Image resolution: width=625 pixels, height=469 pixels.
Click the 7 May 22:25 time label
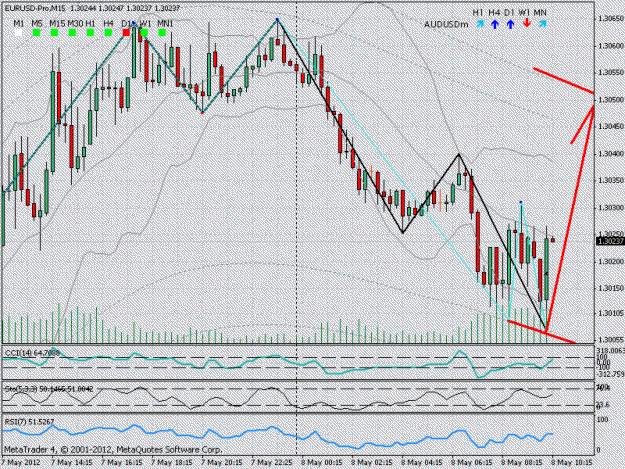pos(272,463)
